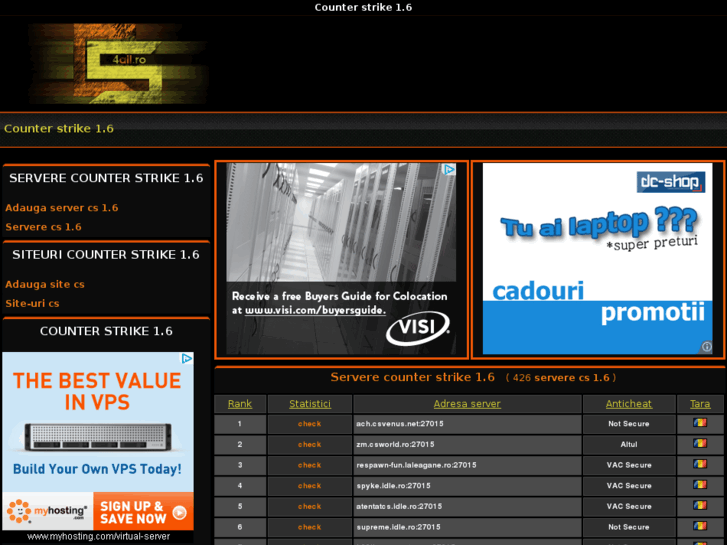Click 'Build Your Own VPS Today!' text
The width and height of the screenshot is (727, 545).
(x=97, y=469)
